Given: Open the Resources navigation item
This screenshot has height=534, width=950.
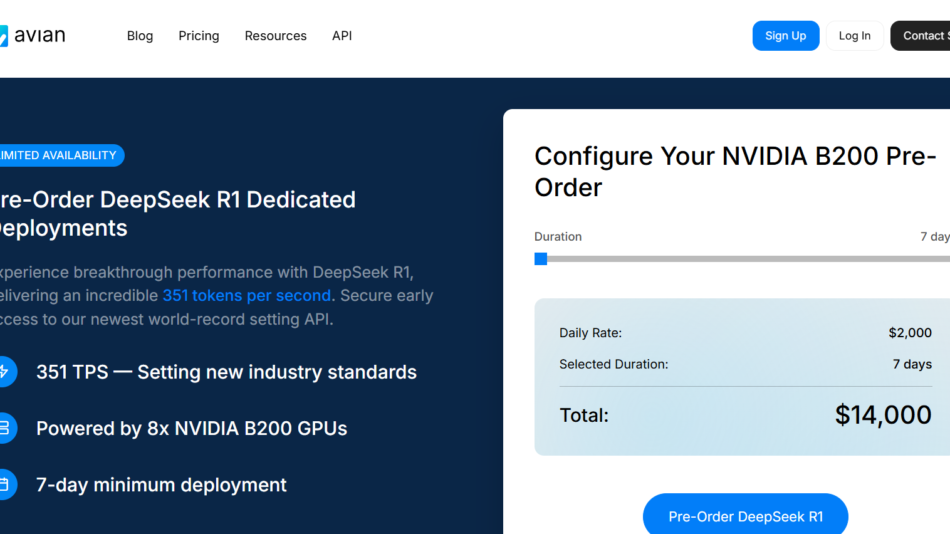Looking at the screenshot, I should (x=275, y=36).
